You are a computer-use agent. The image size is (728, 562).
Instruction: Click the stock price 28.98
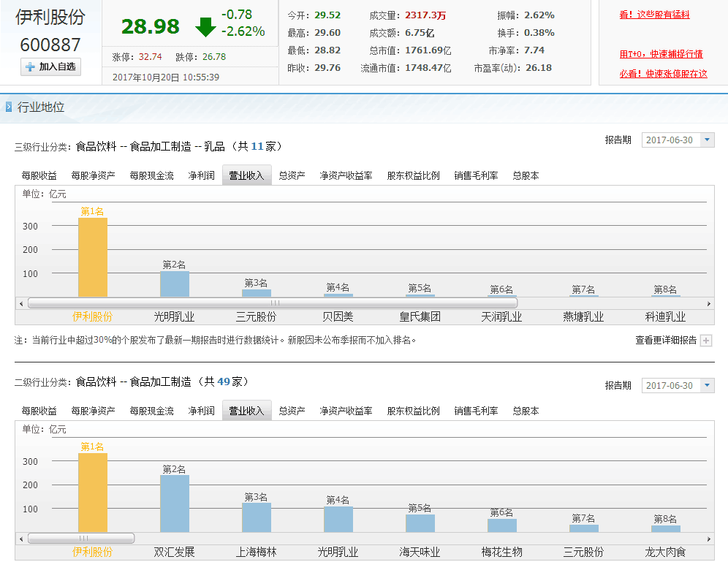[151, 26]
